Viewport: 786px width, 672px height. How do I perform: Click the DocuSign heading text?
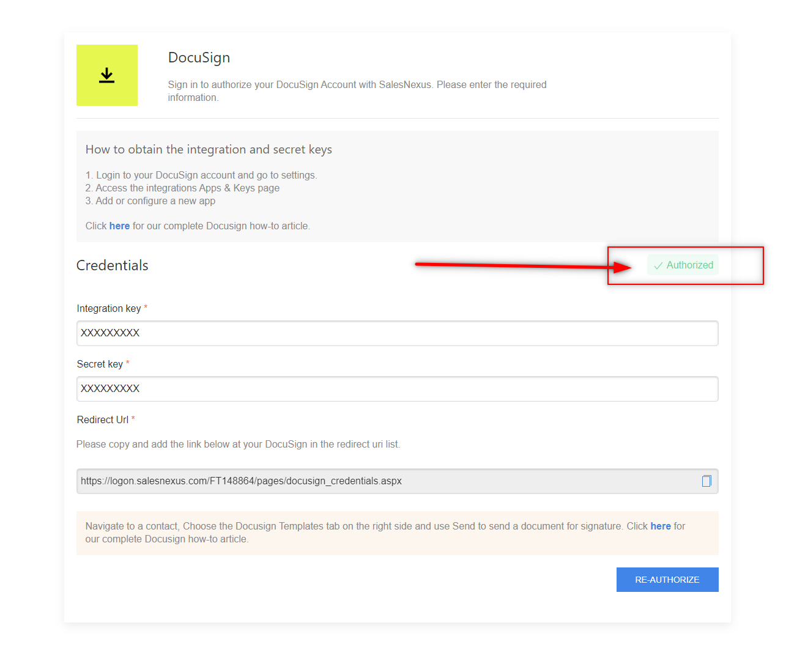point(199,57)
